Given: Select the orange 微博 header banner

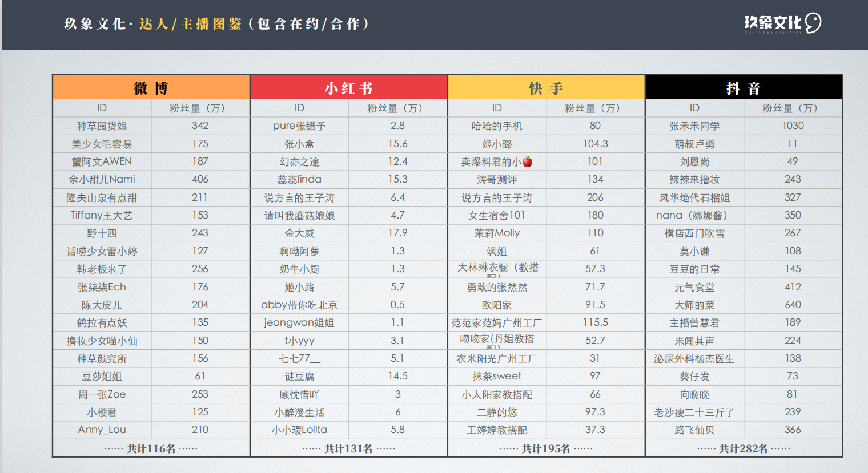Looking at the screenshot, I should pos(151,86).
